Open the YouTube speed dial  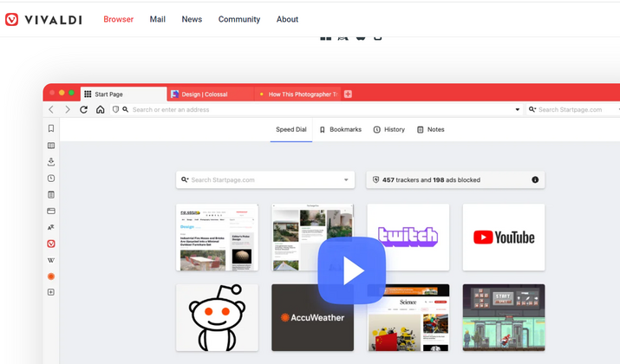[504, 237]
